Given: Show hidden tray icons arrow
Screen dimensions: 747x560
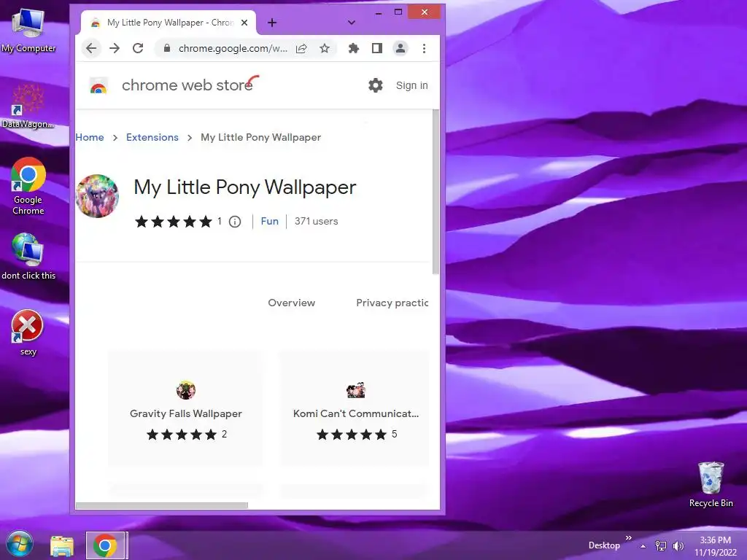Looking at the screenshot, I should (x=643, y=546).
